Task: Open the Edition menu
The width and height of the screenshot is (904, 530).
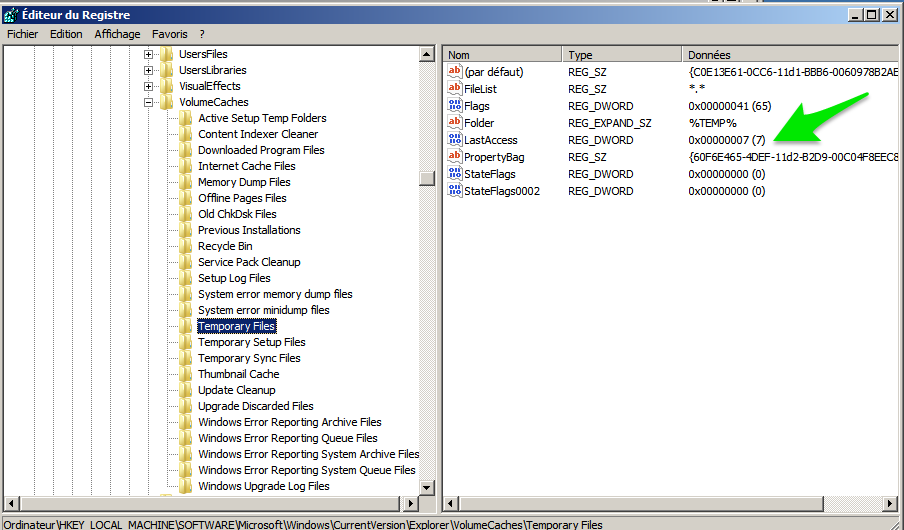Action: click(x=66, y=34)
